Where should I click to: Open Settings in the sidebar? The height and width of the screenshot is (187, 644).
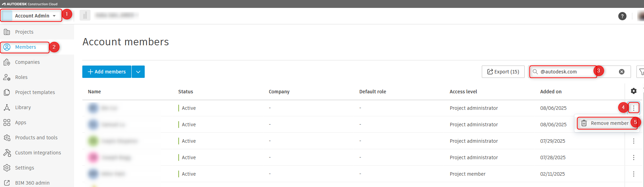pyautogui.click(x=25, y=168)
